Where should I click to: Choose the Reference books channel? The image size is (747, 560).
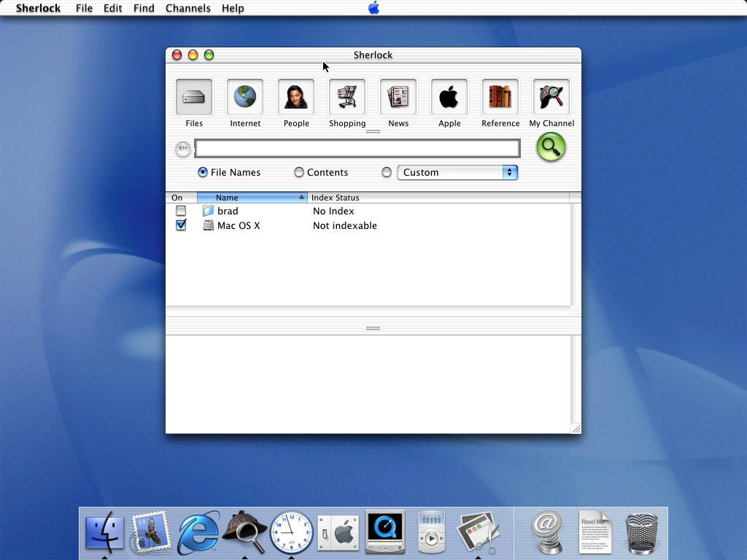(500, 98)
